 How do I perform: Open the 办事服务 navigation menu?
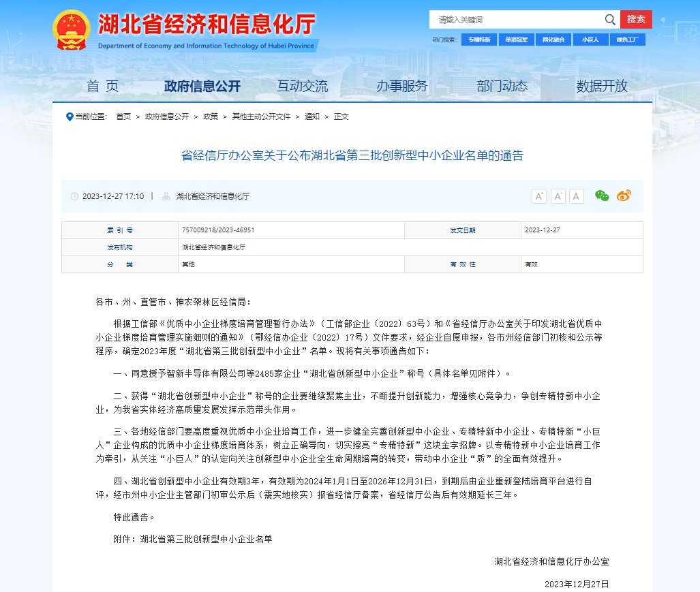pos(402,87)
